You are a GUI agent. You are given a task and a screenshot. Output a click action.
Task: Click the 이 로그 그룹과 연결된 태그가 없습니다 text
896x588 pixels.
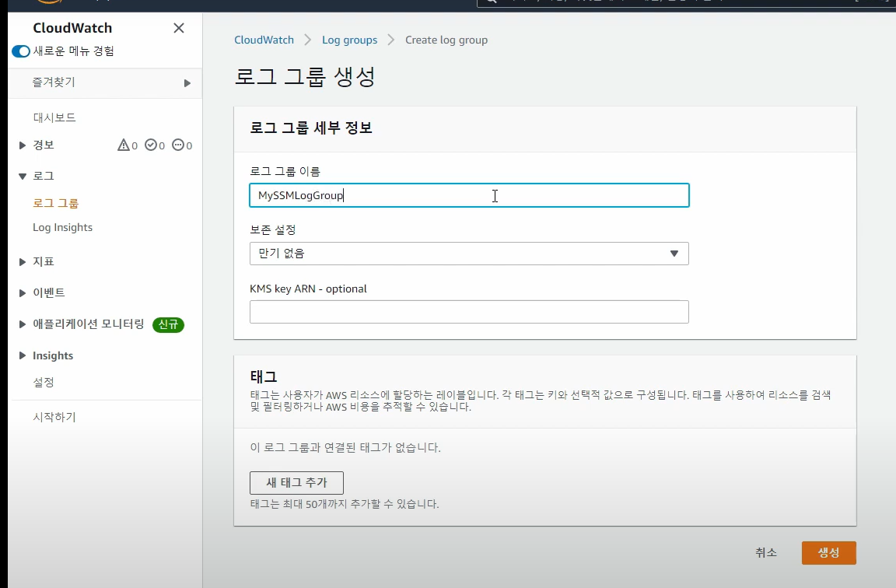[345, 447]
